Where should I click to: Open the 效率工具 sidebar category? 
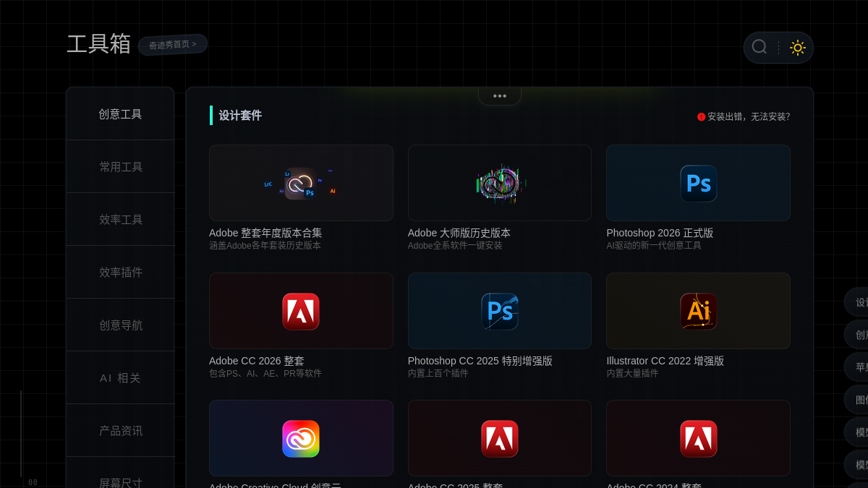(120, 220)
